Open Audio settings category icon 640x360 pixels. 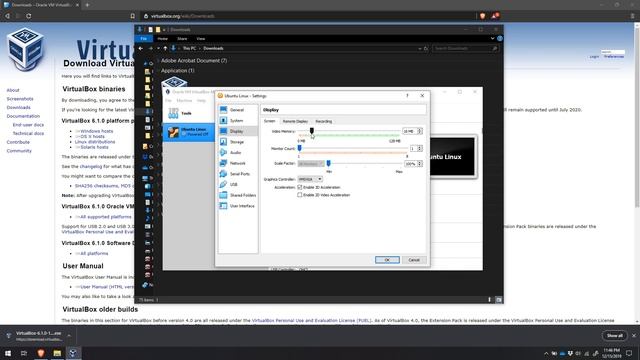tap(223, 152)
